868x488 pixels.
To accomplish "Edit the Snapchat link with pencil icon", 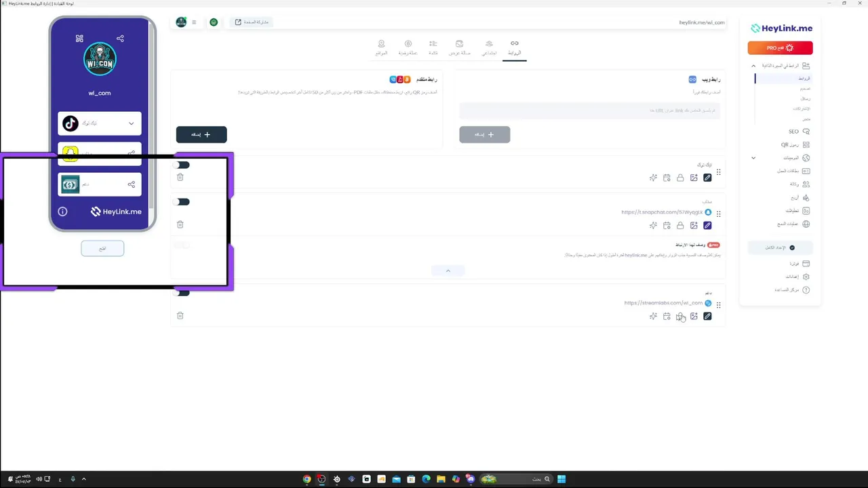I will point(707,225).
